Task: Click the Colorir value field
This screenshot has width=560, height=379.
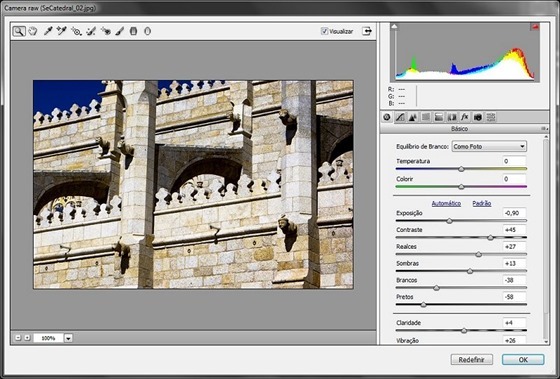Action: tap(514, 179)
